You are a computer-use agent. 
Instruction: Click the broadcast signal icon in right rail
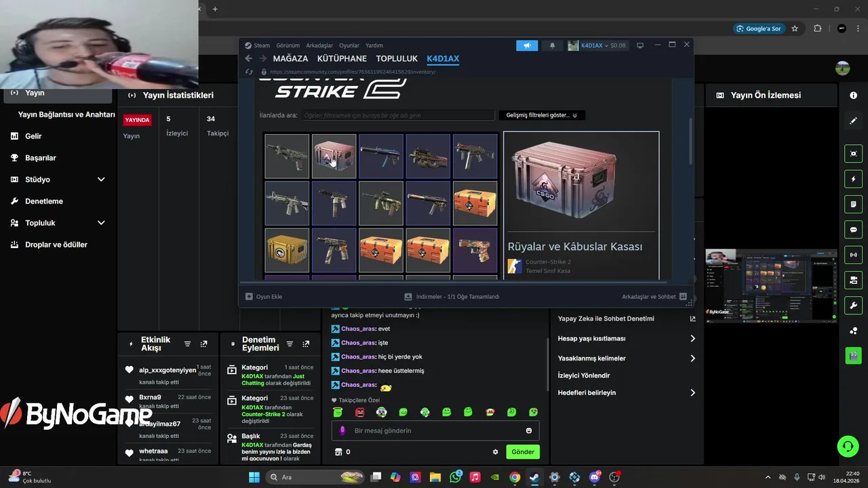click(853, 255)
